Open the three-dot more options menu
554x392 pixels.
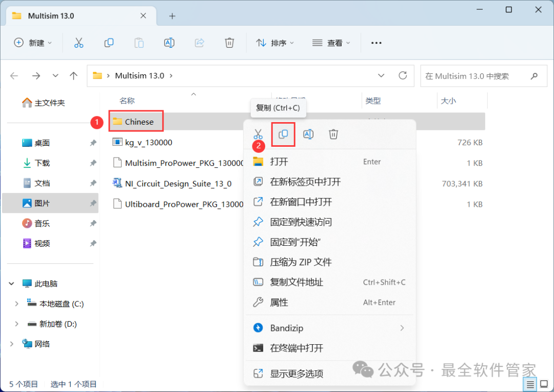tap(376, 43)
